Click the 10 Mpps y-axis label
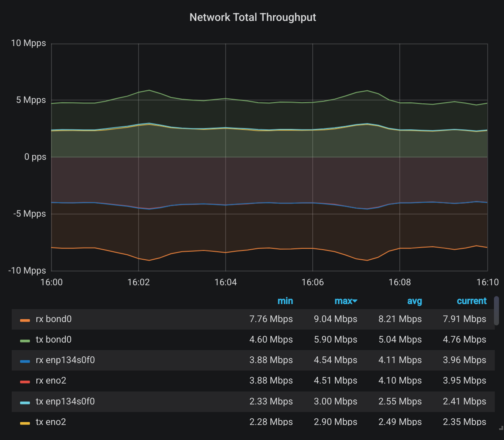The width and height of the screenshot is (504, 440). (x=28, y=43)
